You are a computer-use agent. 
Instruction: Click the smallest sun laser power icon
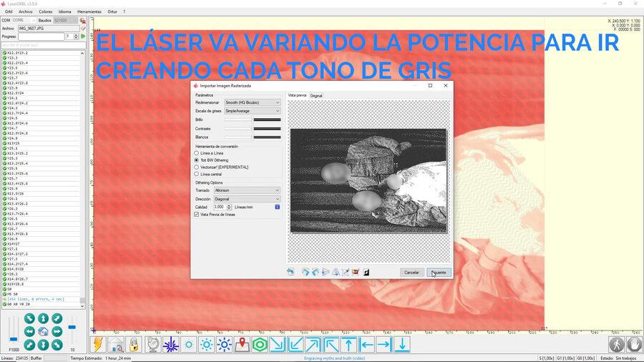[x=188, y=344]
